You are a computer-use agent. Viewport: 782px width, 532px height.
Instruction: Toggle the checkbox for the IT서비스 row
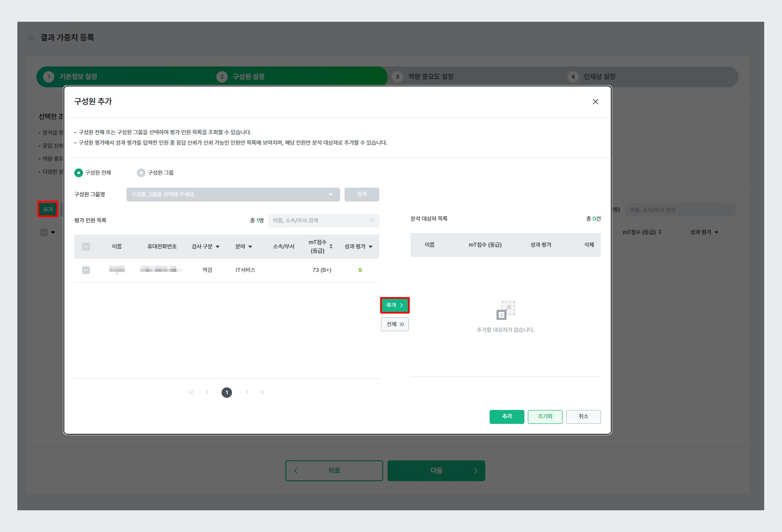(x=86, y=270)
